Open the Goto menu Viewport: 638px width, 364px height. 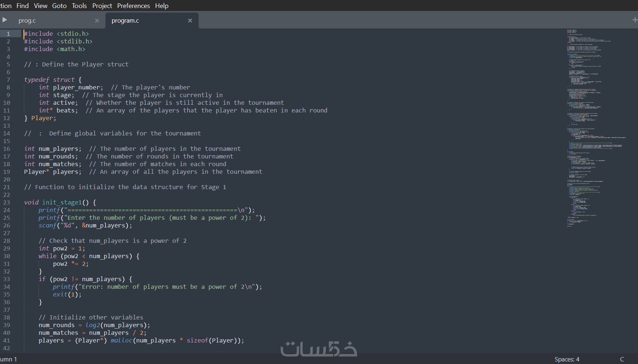[x=59, y=6]
